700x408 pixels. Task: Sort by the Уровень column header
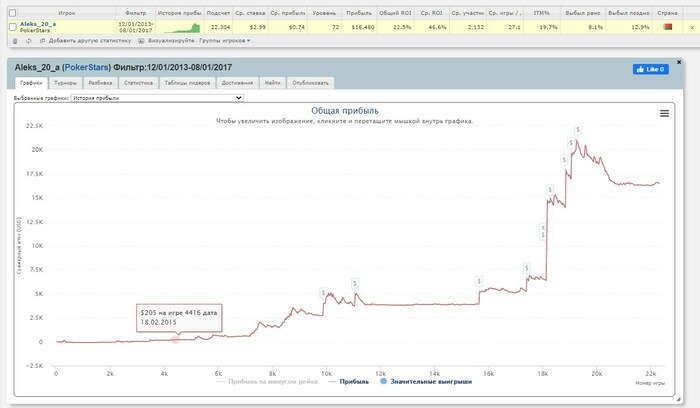pos(324,13)
